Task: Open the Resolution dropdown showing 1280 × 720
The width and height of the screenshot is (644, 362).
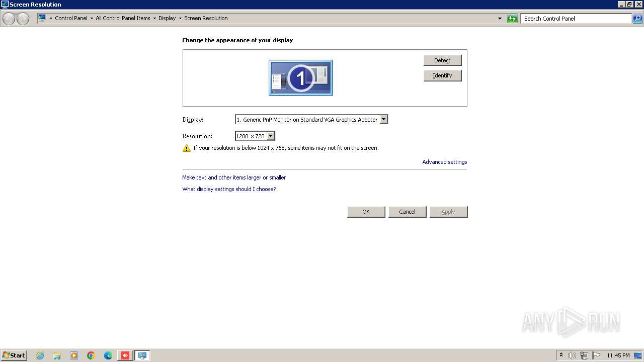Action: coord(255,136)
